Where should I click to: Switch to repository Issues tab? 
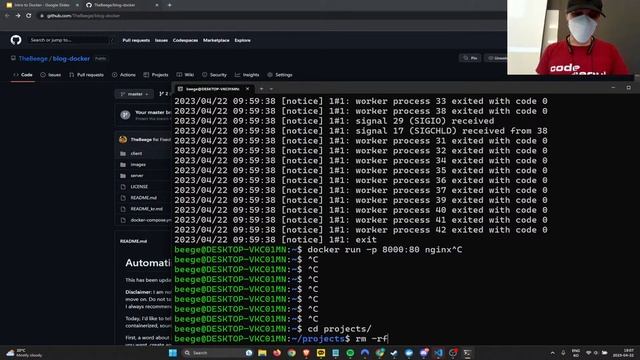(51, 75)
